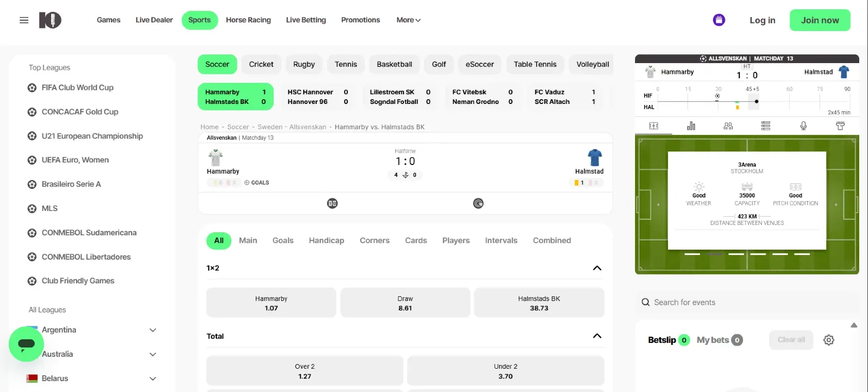Select the pitch view icon in match widget
868x392 pixels.
[654, 126]
